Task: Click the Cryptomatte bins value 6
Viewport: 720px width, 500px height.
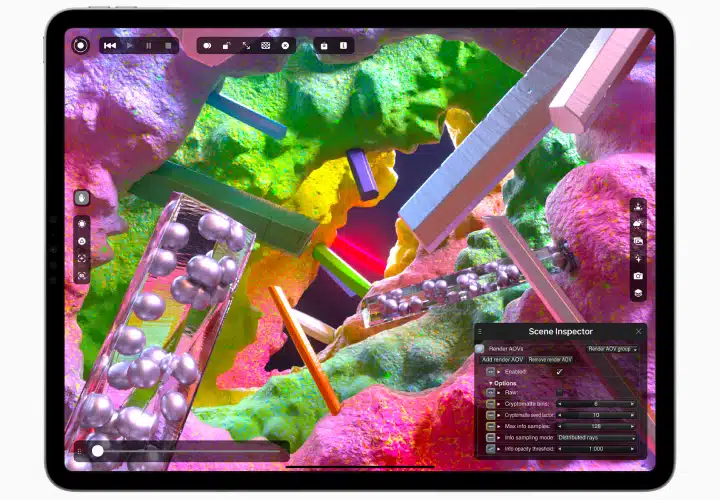Action: pos(596,404)
